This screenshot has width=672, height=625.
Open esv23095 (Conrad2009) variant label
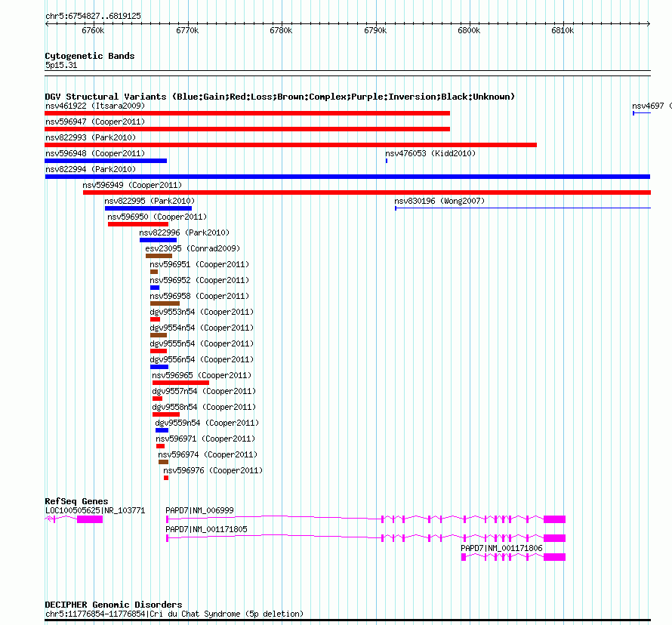[193, 248]
